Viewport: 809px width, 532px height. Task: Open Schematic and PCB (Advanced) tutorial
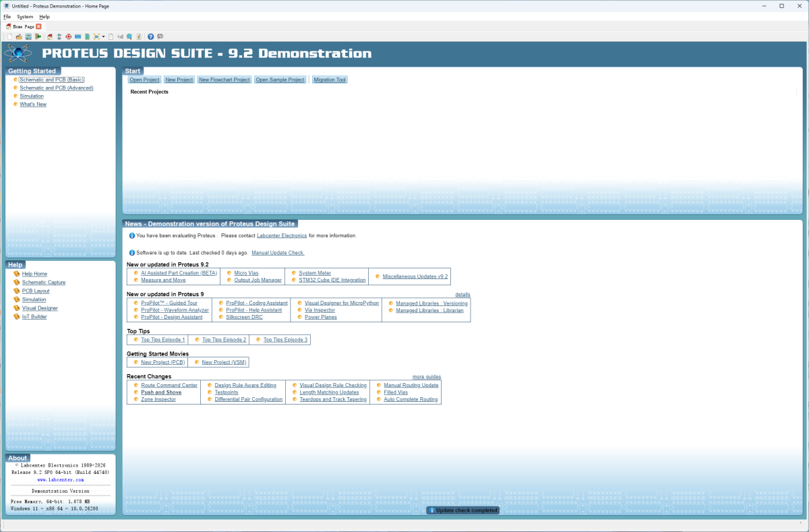(57, 88)
